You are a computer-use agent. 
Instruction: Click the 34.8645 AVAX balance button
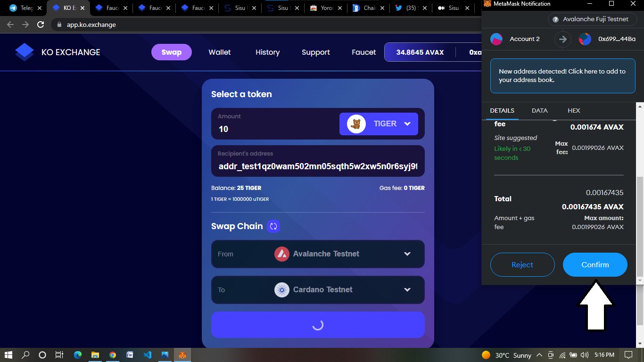pos(420,52)
